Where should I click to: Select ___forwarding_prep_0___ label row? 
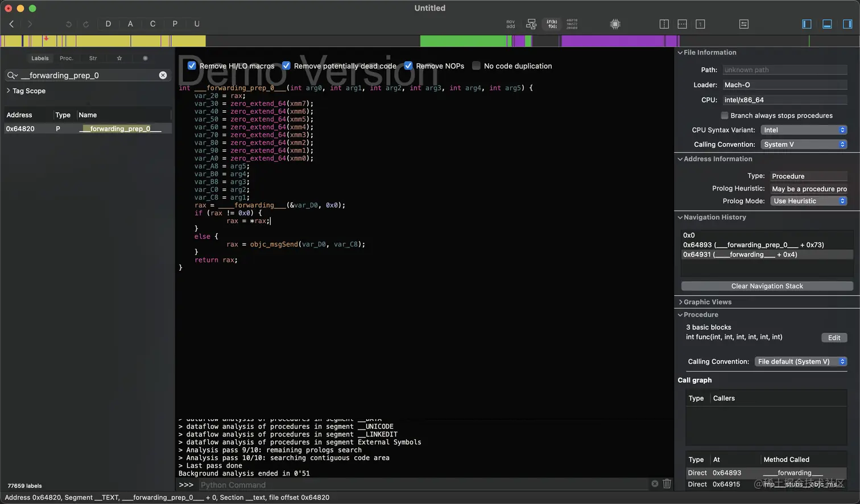tap(88, 129)
